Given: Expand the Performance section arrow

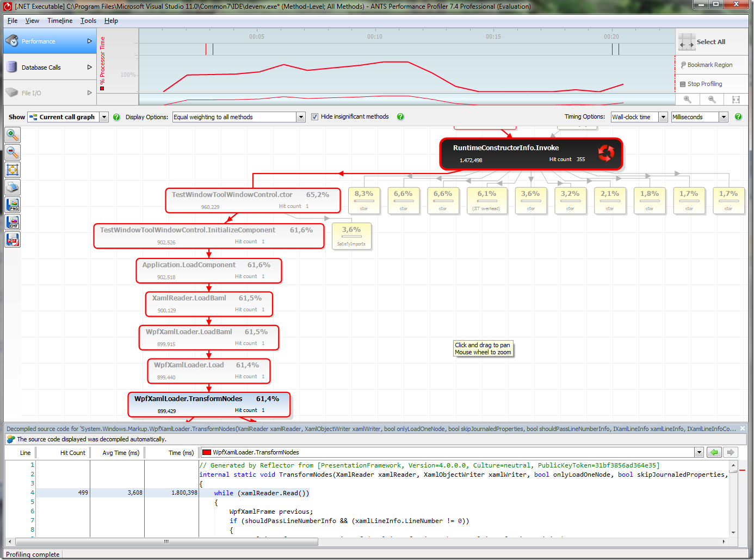Looking at the screenshot, I should (90, 41).
